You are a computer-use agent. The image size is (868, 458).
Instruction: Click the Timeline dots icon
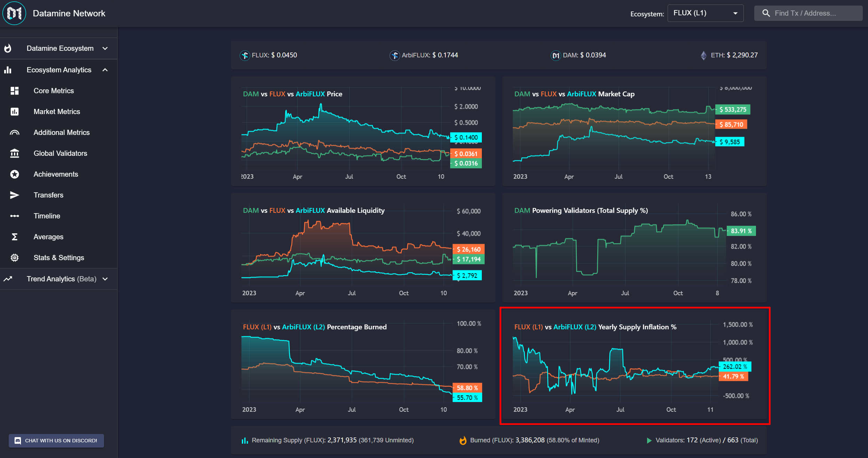click(x=15, y=216)
